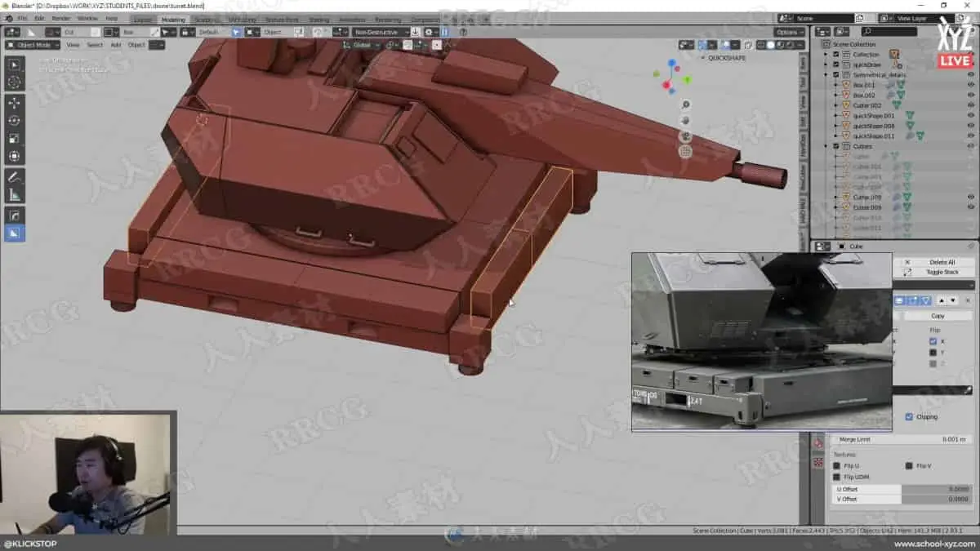The height and width of the screenshot is (551, 980).
Task: Activate the Annotate pencil tool
Action: [x=14, y=177]
